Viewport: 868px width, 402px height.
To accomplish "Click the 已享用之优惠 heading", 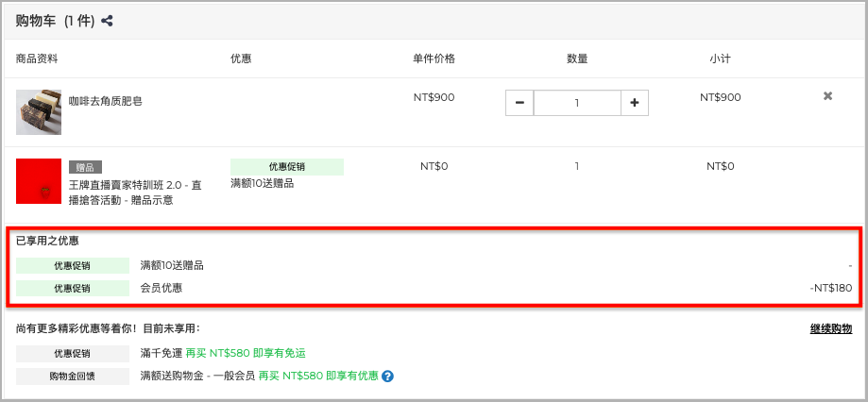I will [x=47, y=241].
